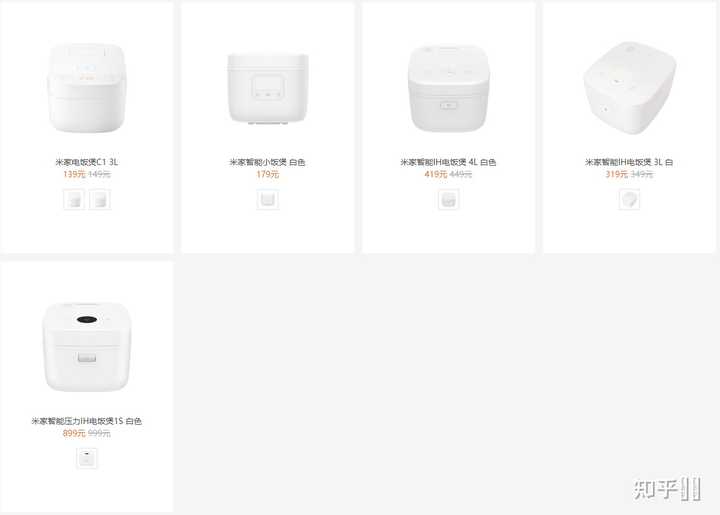720x515 pixels.
Task: Select the variant swatch under IH电饭煲 4L
Action: pos(449,200)
